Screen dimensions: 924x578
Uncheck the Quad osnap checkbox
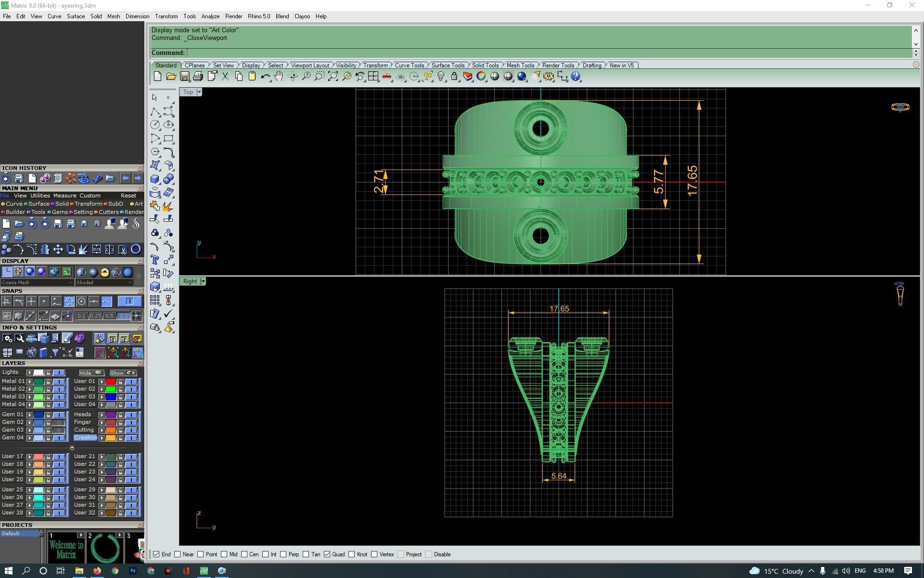pyautogui.click(x=327, y=554)
